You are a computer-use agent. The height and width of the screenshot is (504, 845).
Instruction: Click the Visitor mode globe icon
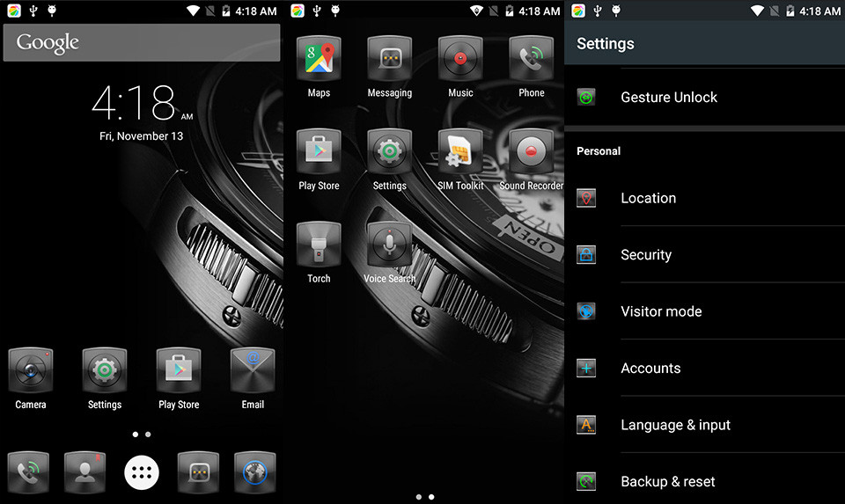pos(586,311)
